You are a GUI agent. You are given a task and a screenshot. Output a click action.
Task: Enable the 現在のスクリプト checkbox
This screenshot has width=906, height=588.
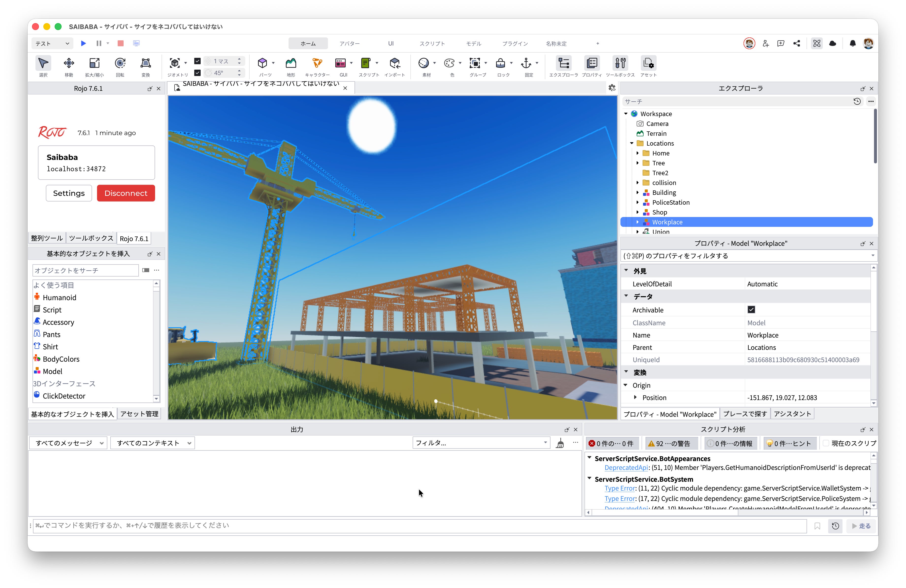(x=826, y=443)
